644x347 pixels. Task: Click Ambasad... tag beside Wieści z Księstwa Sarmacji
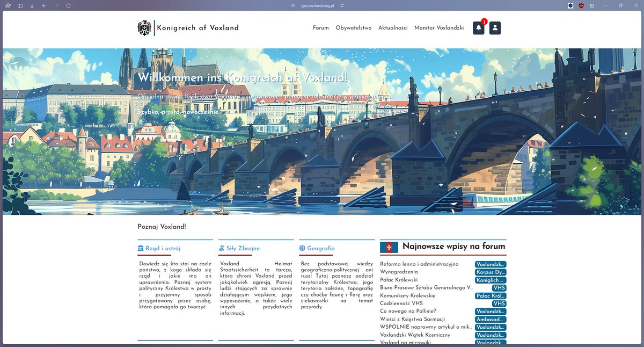tap(491, 319)
